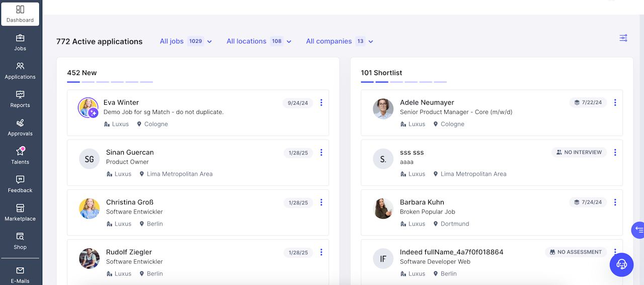Expand the All companies dropdown
Image resolution: width=644 pixels, height=285 pixels.
[340, 41]
